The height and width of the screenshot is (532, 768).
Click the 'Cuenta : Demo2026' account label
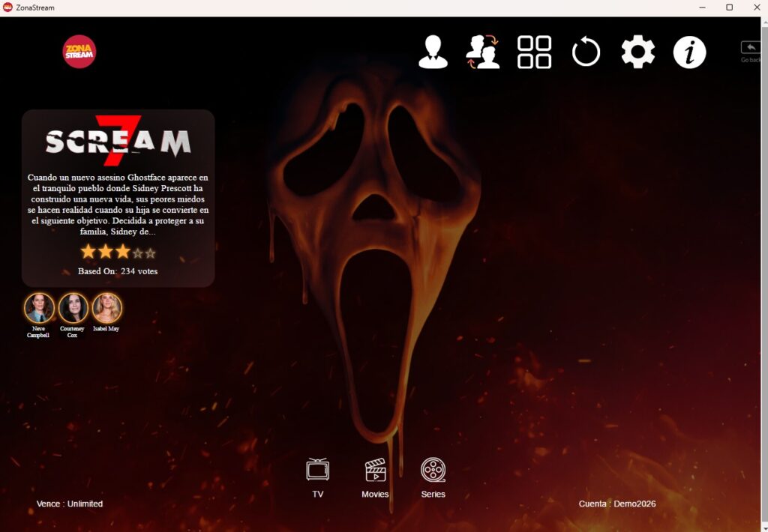(x=616, y=504)
